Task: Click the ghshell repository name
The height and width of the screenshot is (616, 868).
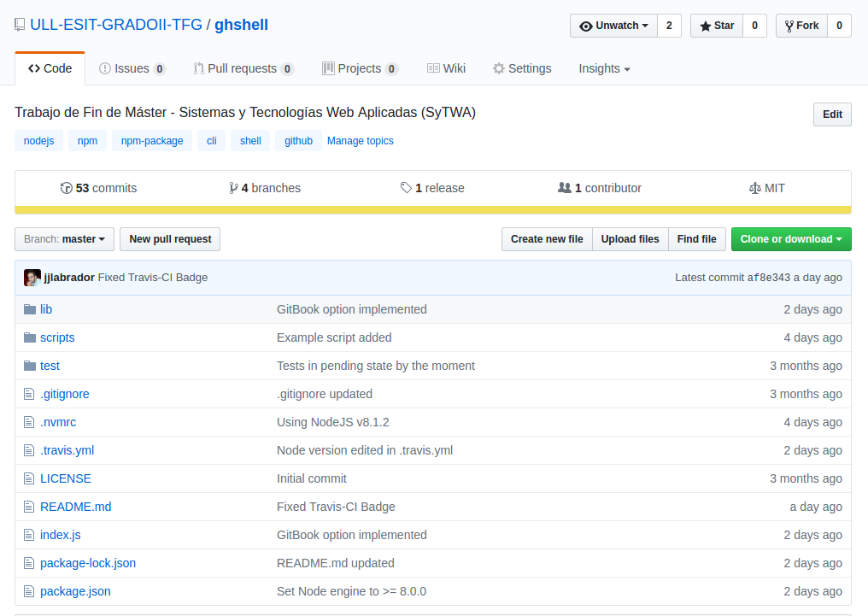Action: (242, 25)
